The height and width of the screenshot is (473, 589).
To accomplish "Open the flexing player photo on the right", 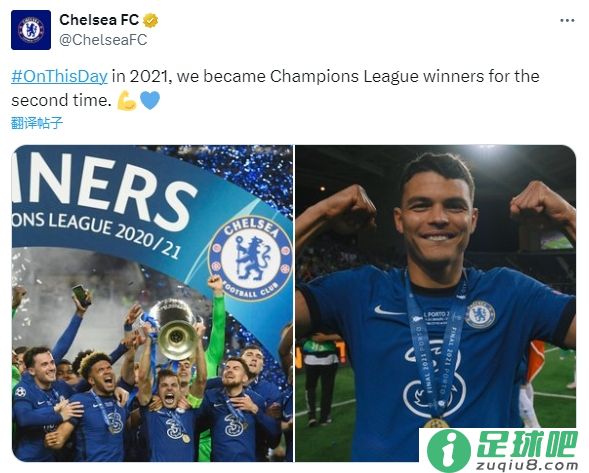I will click(x=436, y=303).
